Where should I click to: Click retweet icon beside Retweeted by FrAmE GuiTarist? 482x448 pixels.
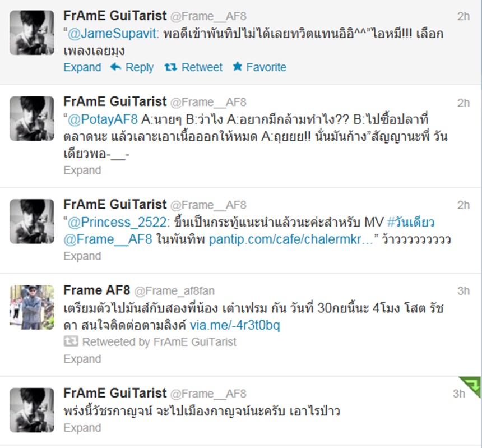point(71,341)
